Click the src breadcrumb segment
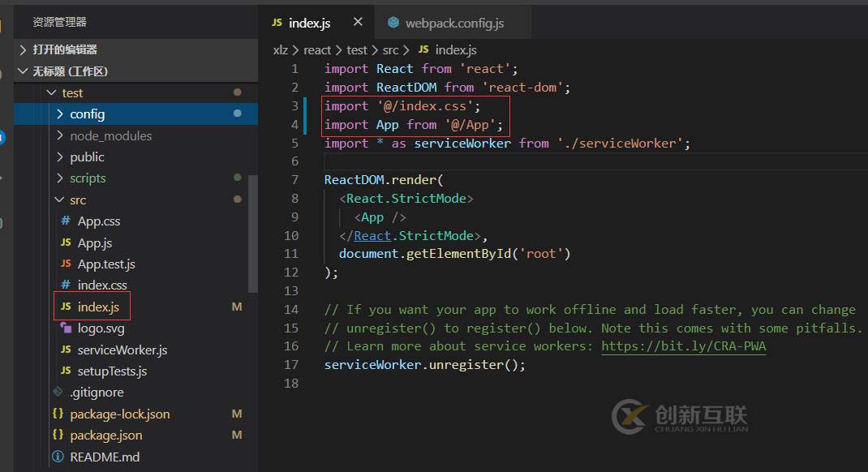The image size is (868, 472). click(x=390, y=50)
